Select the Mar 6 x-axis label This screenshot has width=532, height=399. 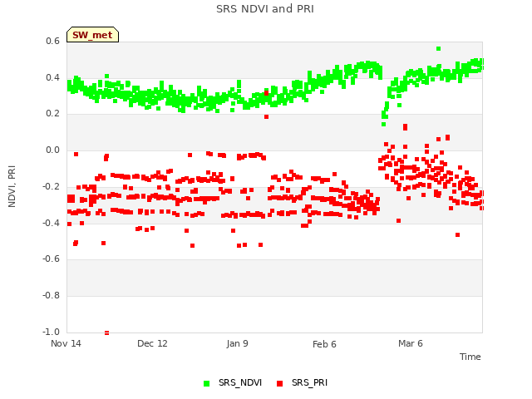point(411,343)
